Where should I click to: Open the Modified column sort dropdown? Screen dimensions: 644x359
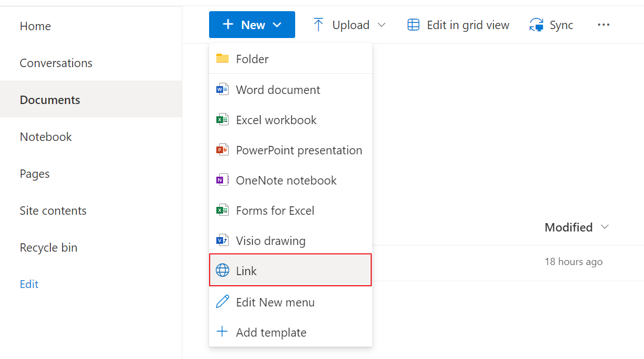click(x=605, y=227)
